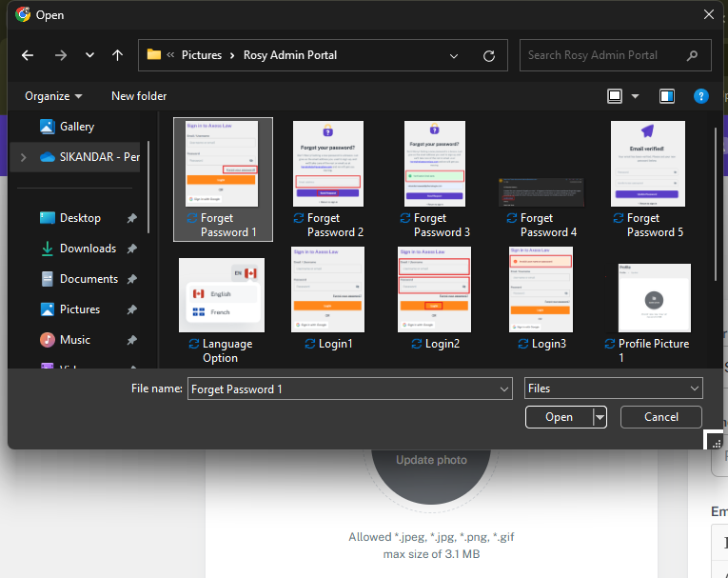
Task: Open the Help question mark icon
Action: (x=700, y=96)
